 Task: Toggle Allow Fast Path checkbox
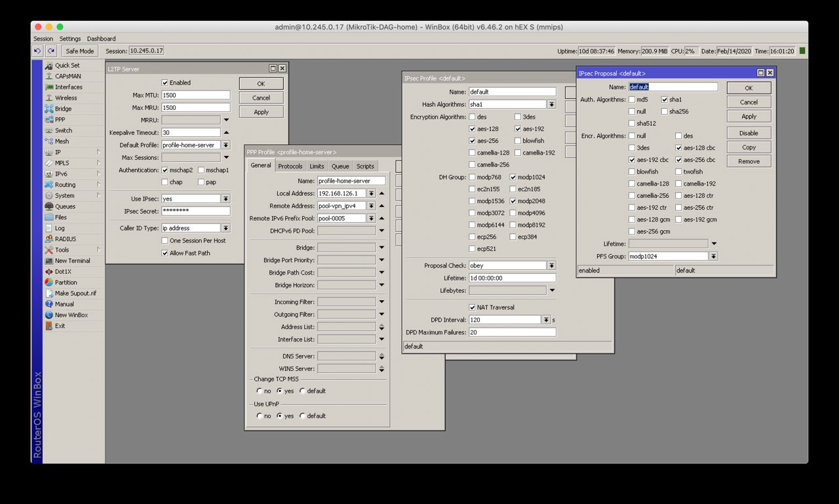pyautogui.click(x=165, y=253)
